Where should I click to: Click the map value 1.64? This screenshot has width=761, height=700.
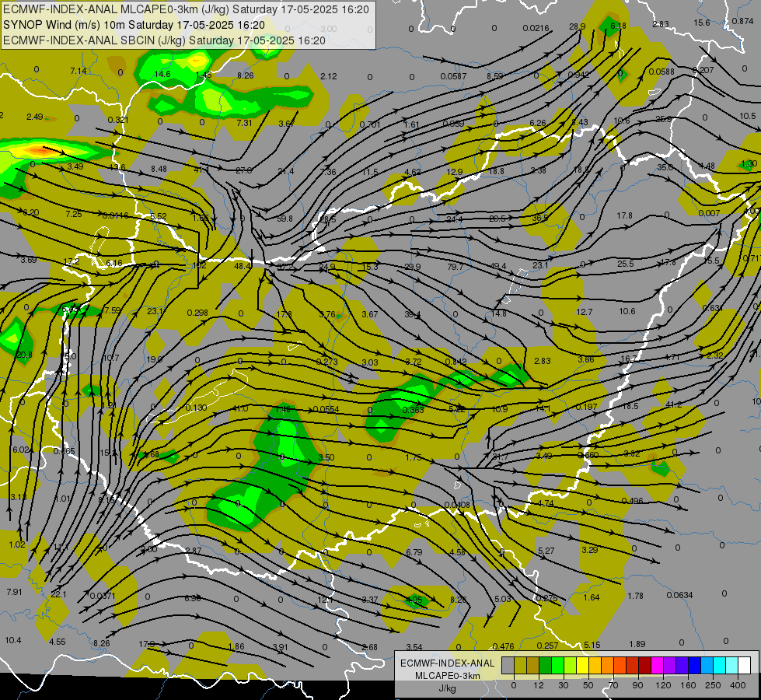(592, 597)
